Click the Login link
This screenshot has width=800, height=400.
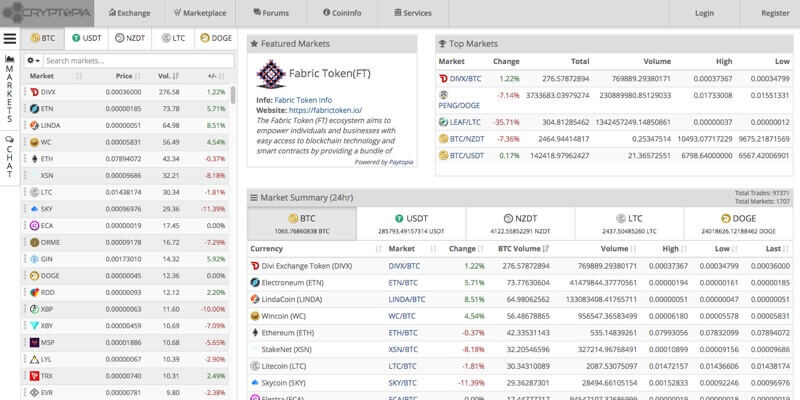[x=704, y=13]
